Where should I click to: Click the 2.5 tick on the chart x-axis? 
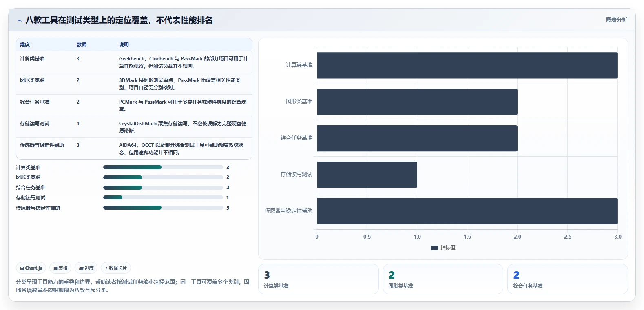tap(568, 237)
